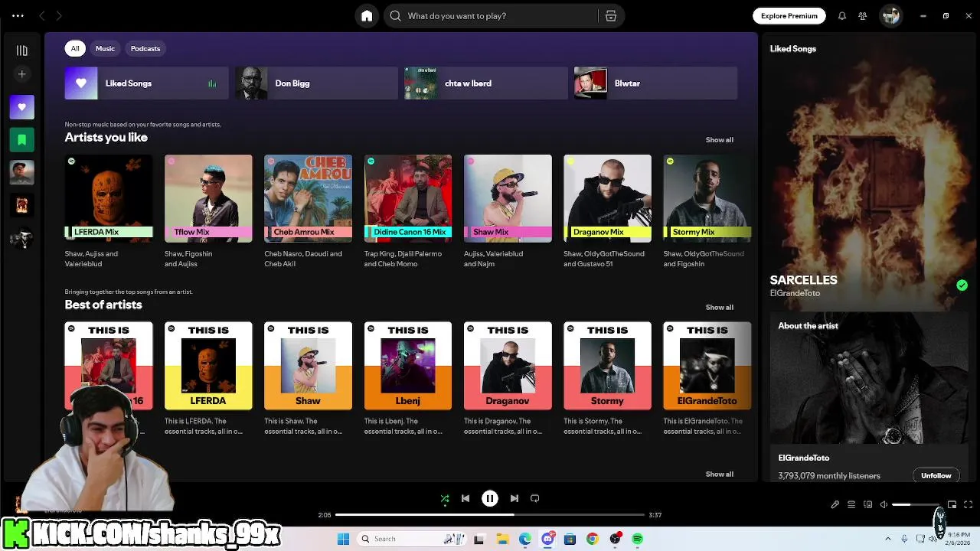980x551 pixels.
Task: Open the LFERDA Mix card
Action: (x=109, y=212)
